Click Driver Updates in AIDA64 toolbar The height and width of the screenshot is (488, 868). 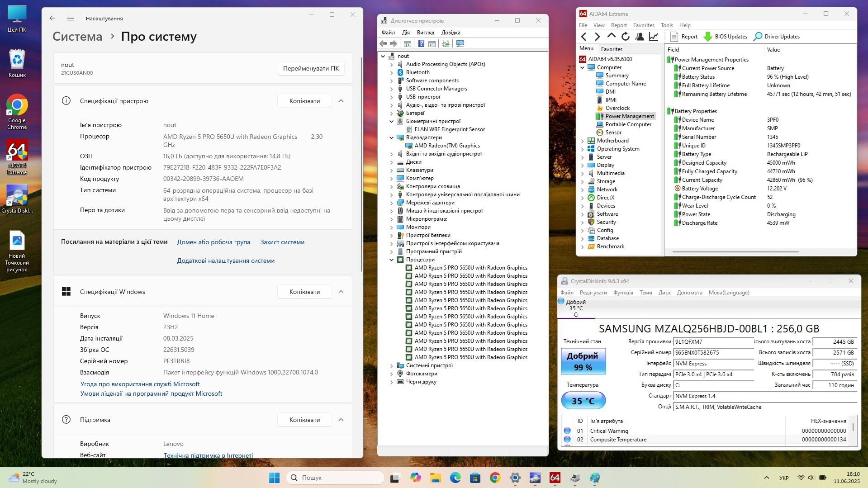click(776, 37)
